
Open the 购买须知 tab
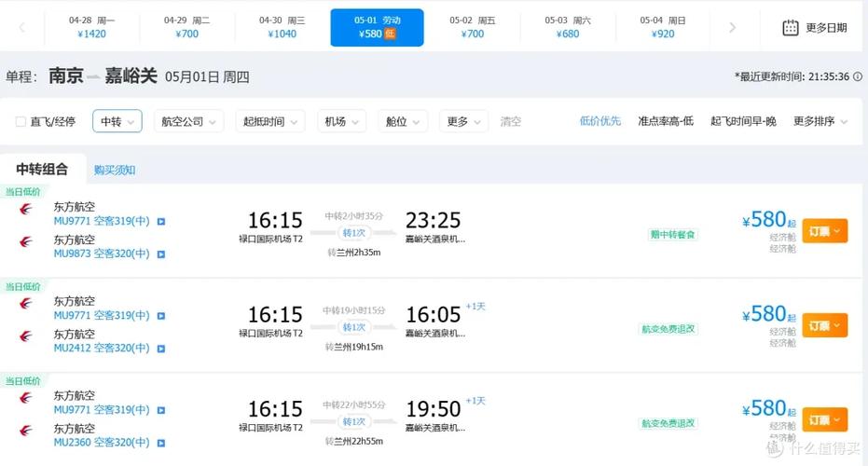pyautogui.click(x=115, y=170)
